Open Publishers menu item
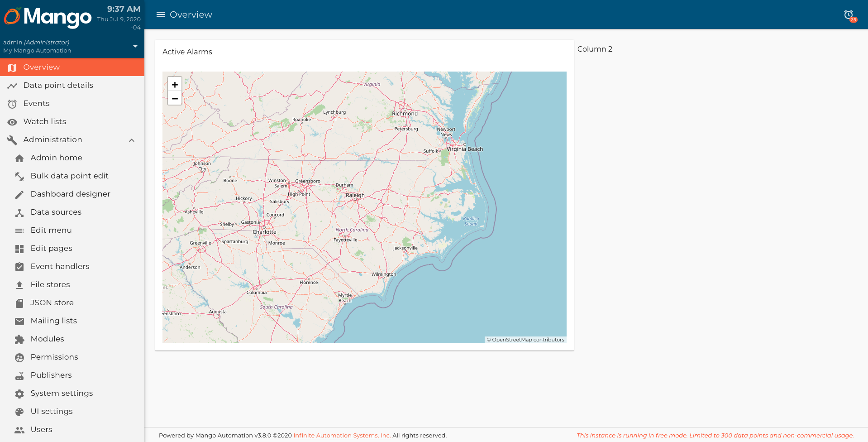The width and height of the screenshot is (868, 442). 72,375
